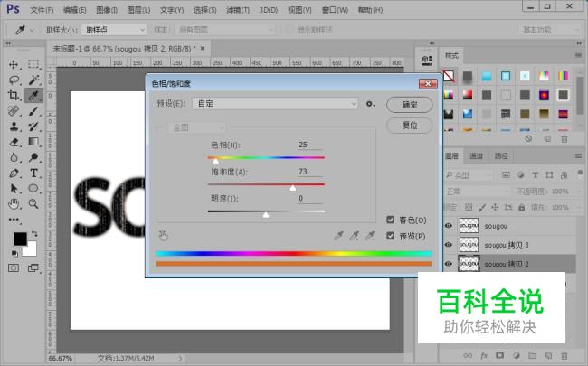This screenshot has width=588, height=366.
Task: Hide the sougou layer
Action: pos(449,226)
